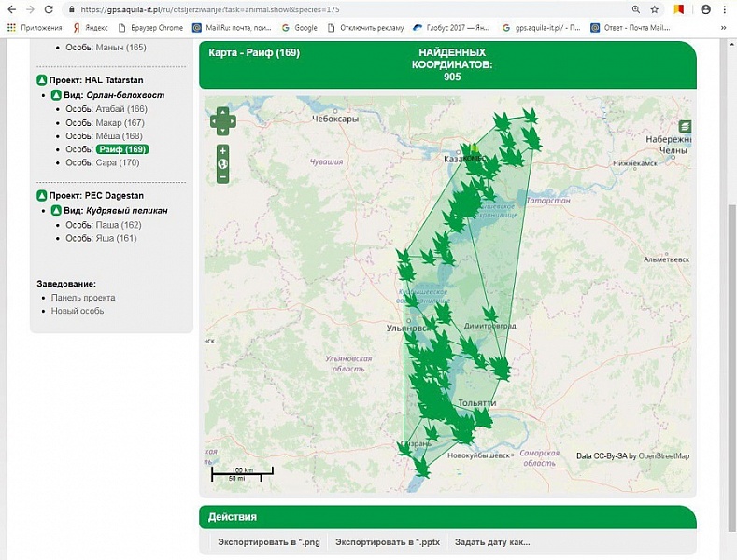Screen dimensions: 737x560
Task: Open the Отключить рекламу bookmark
Action: [365, 28]
